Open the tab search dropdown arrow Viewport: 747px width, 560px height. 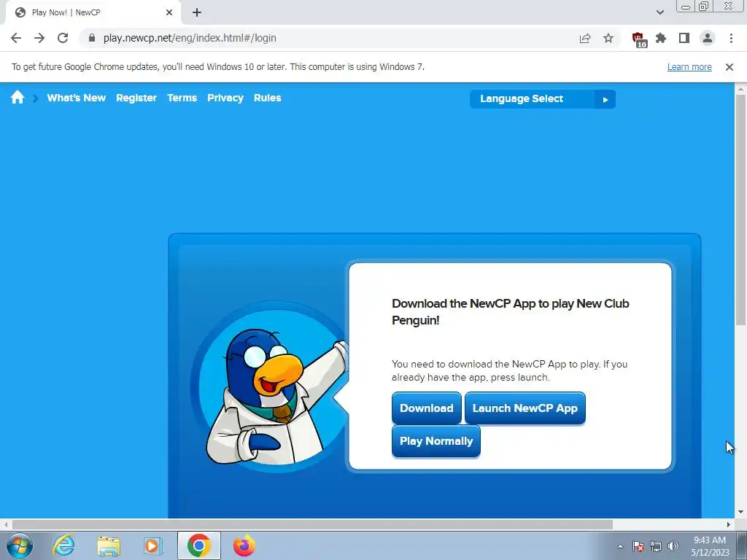pos(659,12)
